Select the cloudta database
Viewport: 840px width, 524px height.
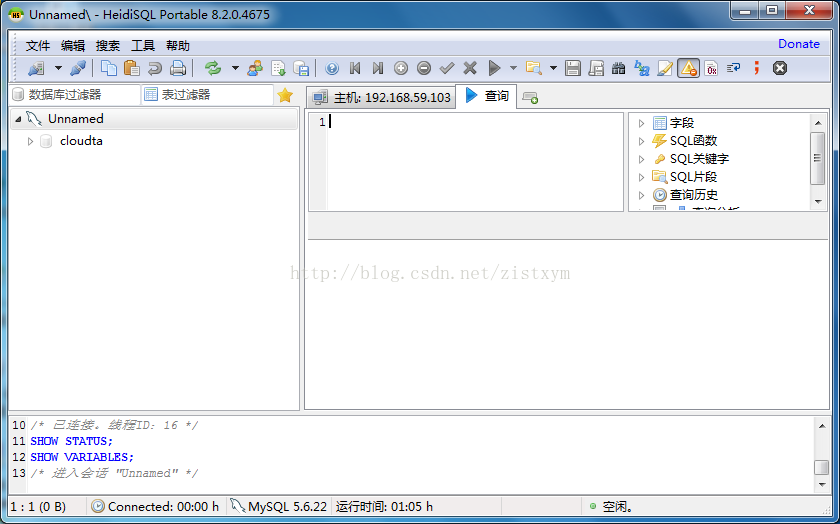[x=81, y=141]
